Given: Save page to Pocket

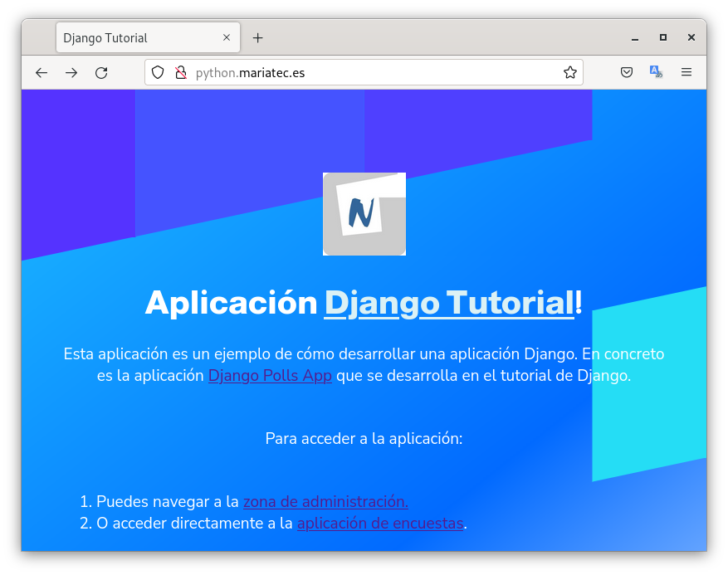Looking at the screenshot, I should click(x=628, y=73).
